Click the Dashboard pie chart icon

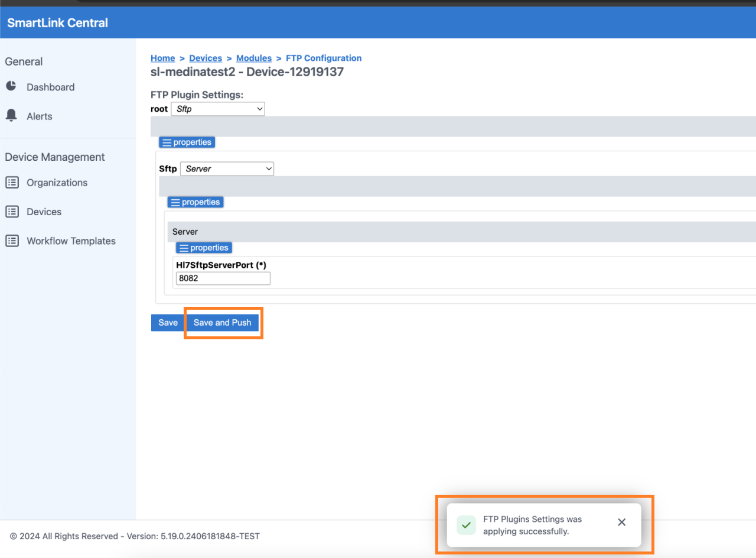click(11, 86)
